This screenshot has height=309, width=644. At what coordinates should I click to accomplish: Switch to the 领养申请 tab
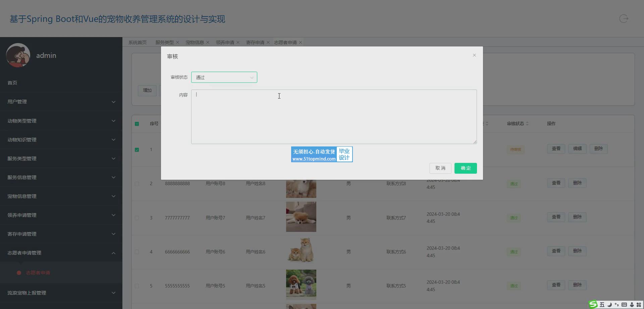(225, 42)
